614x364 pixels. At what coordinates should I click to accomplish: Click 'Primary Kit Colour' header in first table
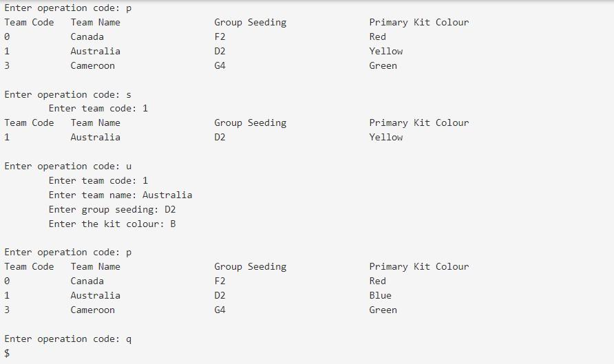tap(419, 22)
